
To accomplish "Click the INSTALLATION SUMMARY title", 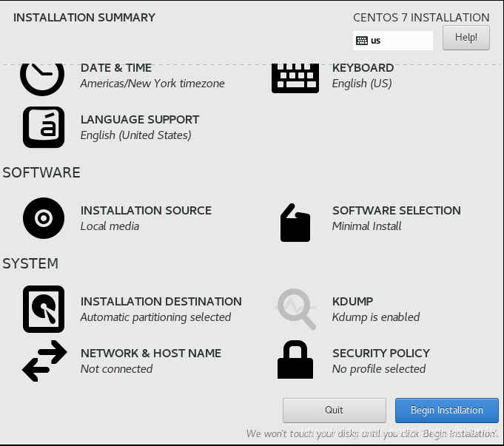I will click(x=84, y=17).
